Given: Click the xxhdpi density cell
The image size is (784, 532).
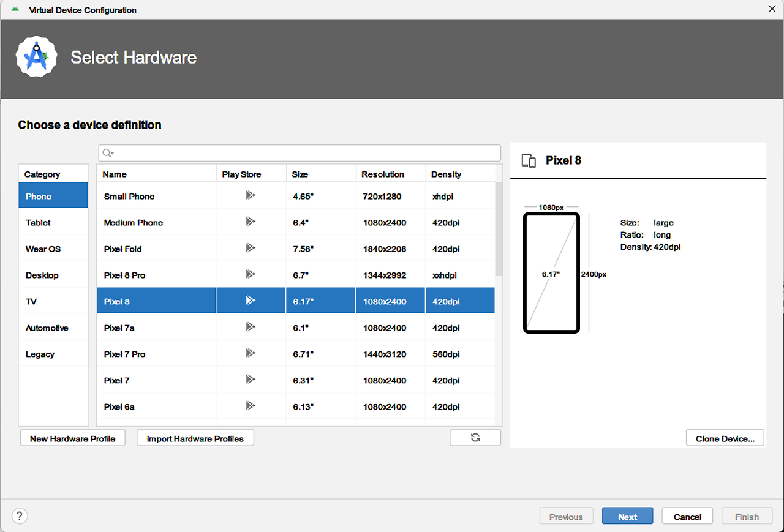Looking at the screenshot, I should pos(460,275).
